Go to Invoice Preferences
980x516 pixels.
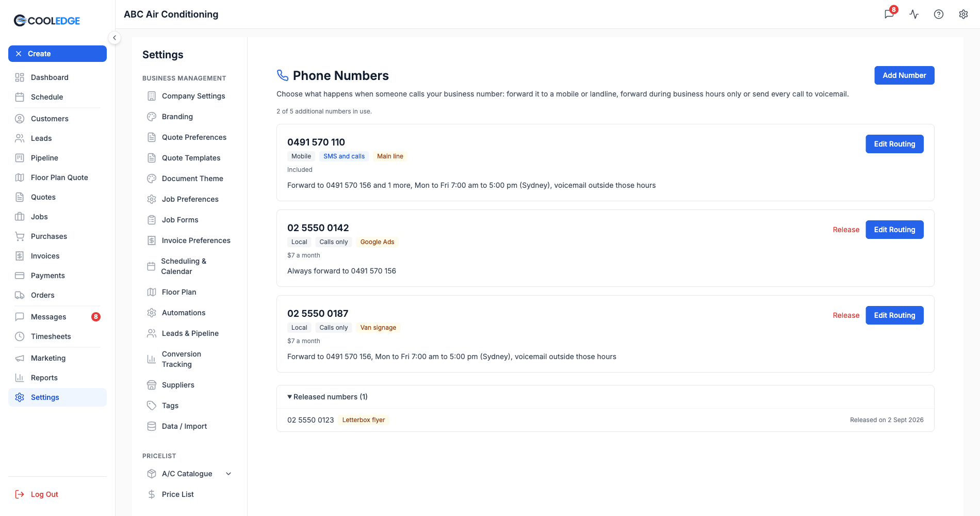(189, 240)
